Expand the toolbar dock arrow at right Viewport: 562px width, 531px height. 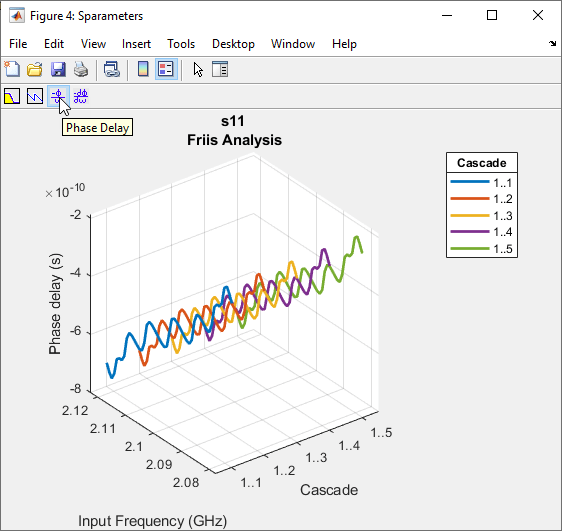pos(552,44)
